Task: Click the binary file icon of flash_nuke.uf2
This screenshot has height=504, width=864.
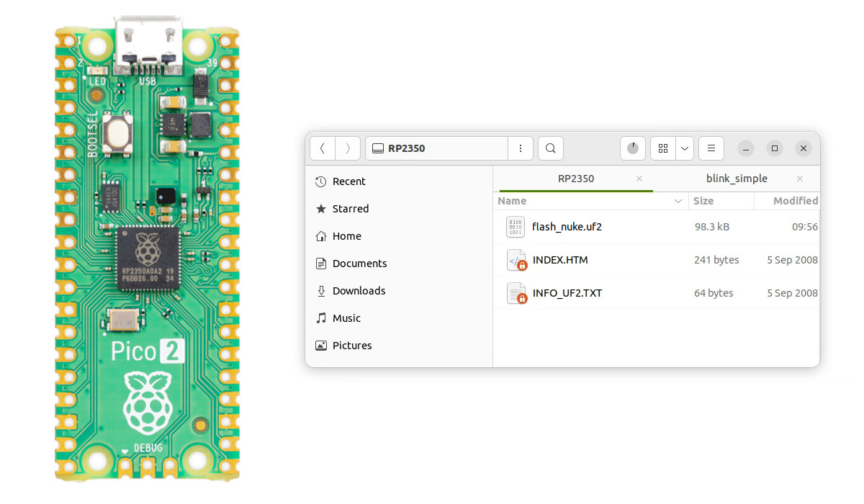Action: pos(516,227)
